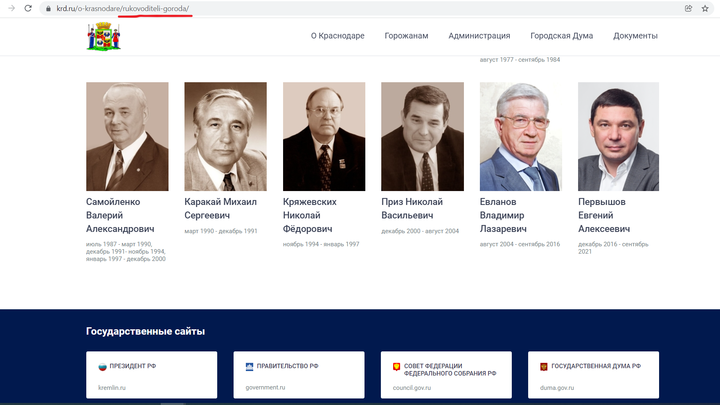Open the О Краснодаре menu
Image resolution: width=720 pixels, height=405 pixels.
338,36
